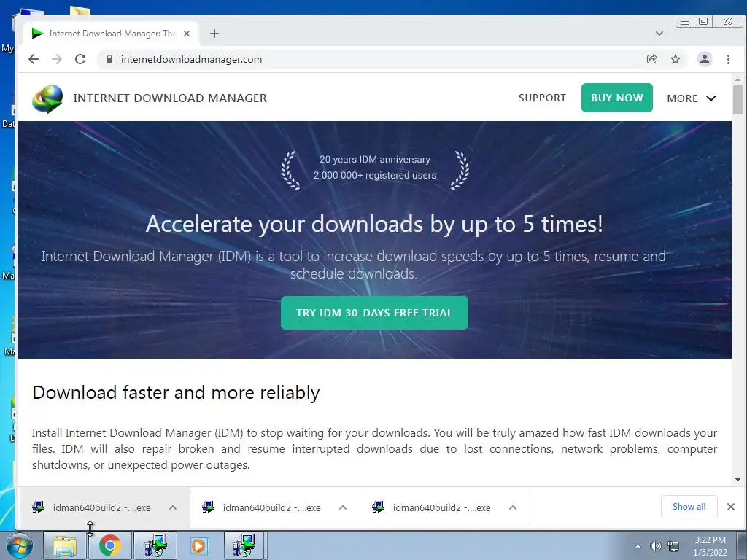Click the first IDM installer taskbar icon
The image size is (747, 560).
155,545
